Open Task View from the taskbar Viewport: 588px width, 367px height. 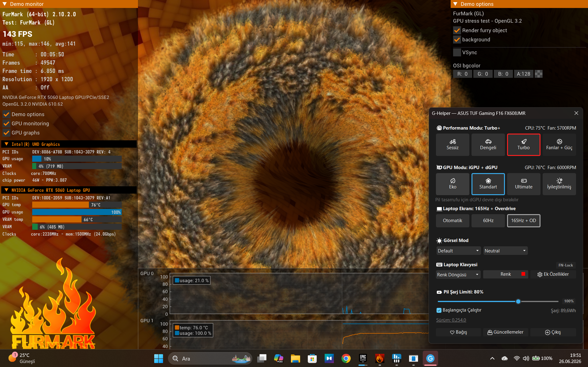[x=262, y=358]
